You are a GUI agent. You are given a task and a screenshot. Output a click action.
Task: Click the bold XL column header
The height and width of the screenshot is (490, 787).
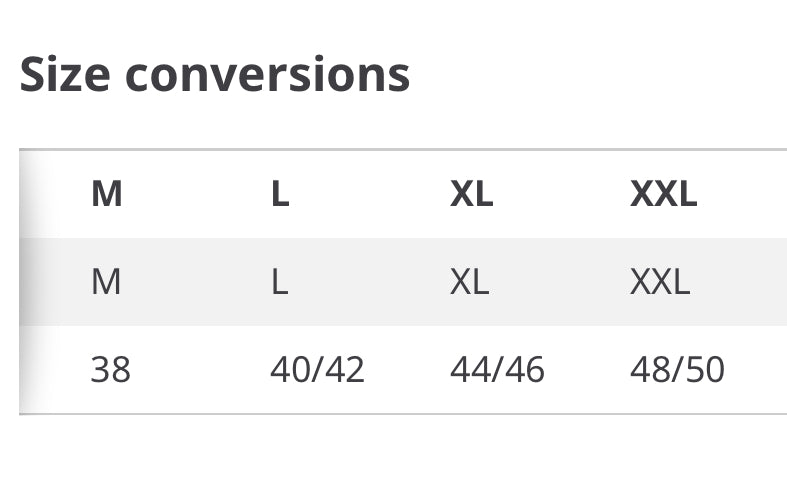click(471, 194)
